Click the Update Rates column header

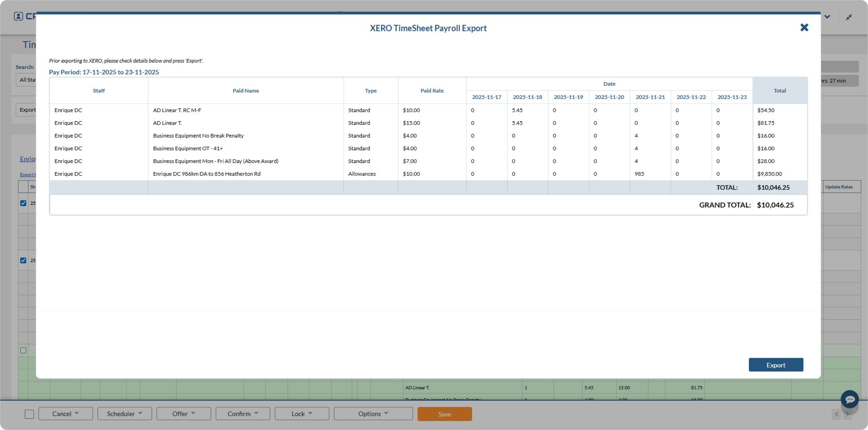point(839,187)
